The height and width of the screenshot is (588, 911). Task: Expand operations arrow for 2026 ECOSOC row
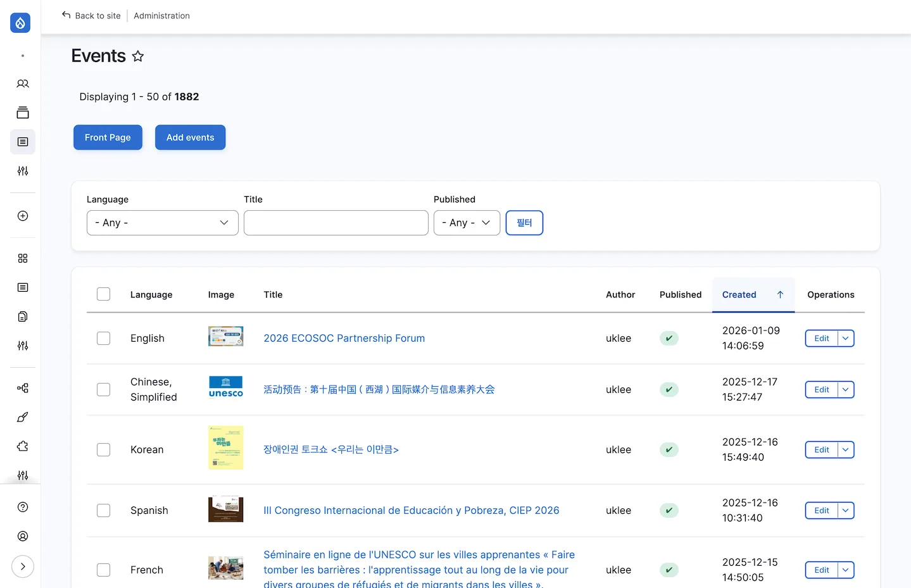(x=846, y=339)
